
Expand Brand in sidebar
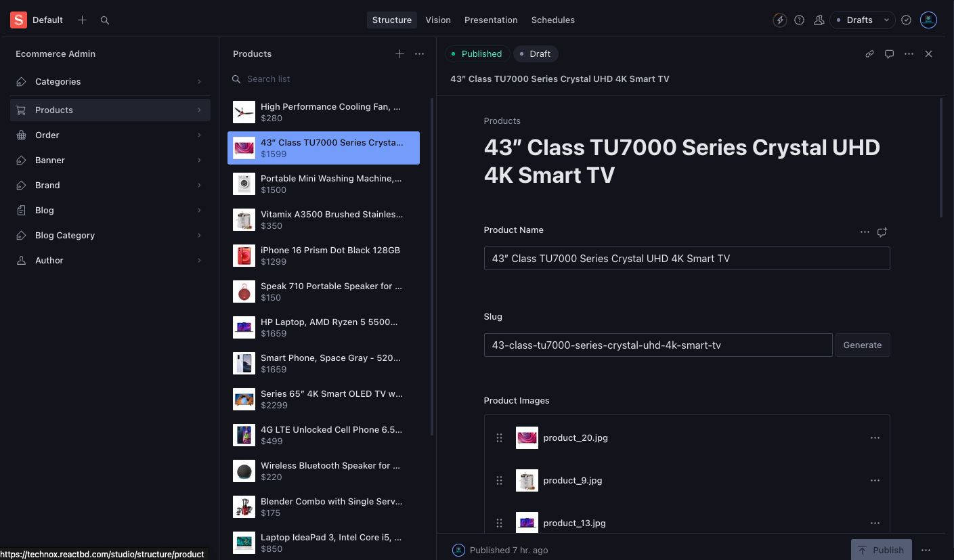click(x=110, y=185)
